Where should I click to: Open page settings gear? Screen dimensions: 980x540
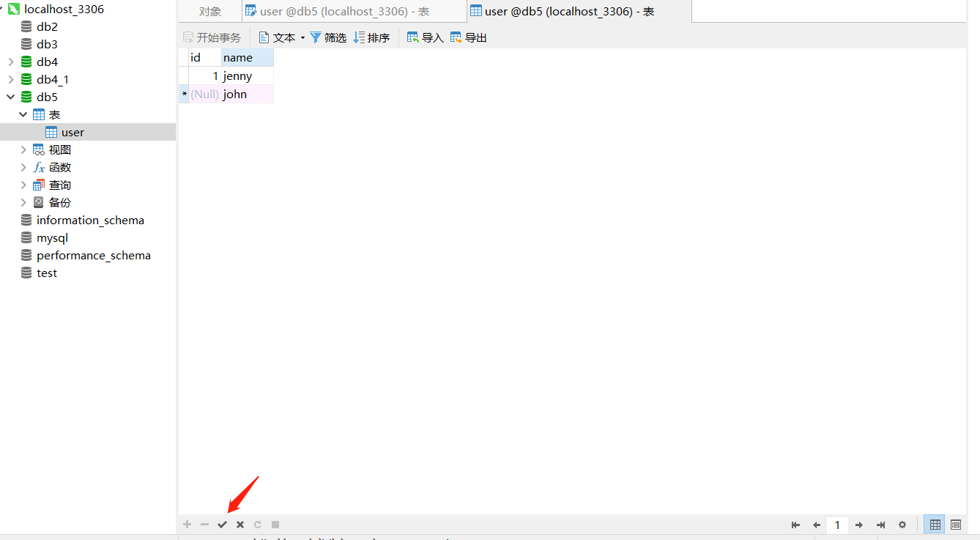click(x=902, y=525)
